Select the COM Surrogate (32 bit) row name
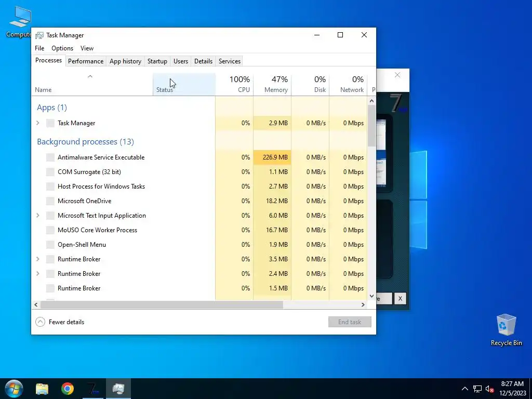 (x=89, y=171)
